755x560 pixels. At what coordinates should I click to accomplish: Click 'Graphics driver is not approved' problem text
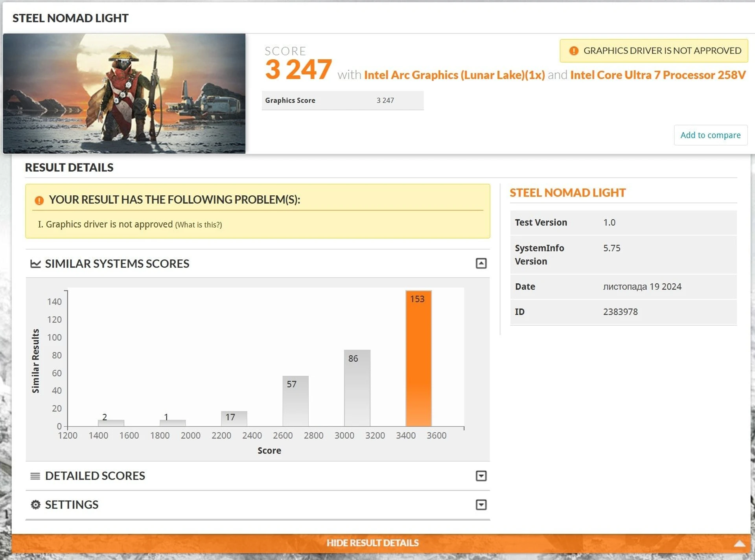[x=109, y=224]
